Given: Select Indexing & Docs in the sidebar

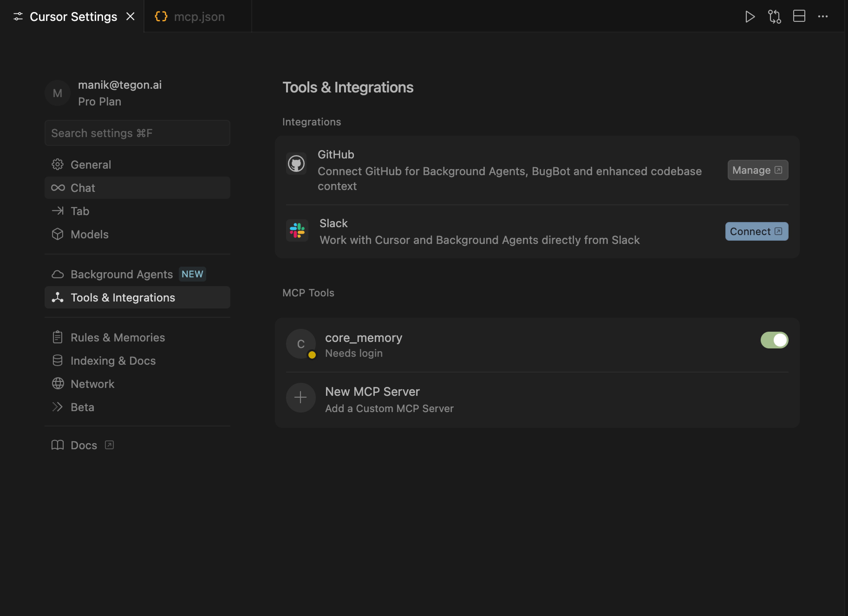Looking at the screenshot, I should [x=113, y=360].
